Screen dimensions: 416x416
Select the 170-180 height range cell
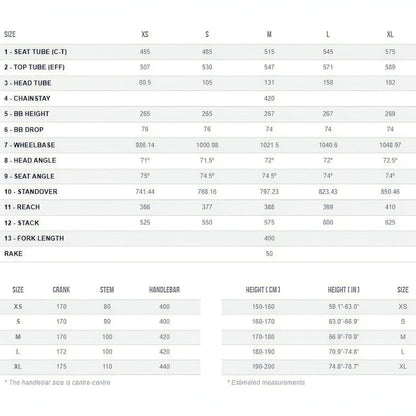[x=263, y=337]
